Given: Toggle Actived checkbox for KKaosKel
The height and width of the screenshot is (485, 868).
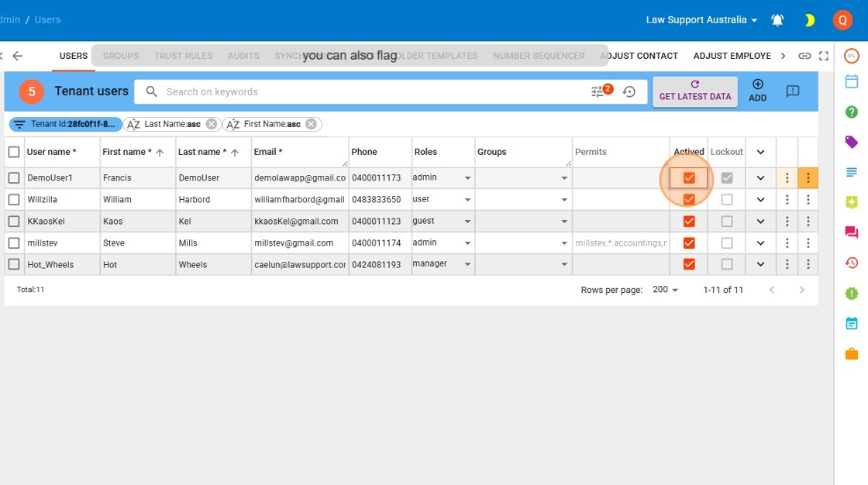Looking at the screenshot, I should (689, 221).
